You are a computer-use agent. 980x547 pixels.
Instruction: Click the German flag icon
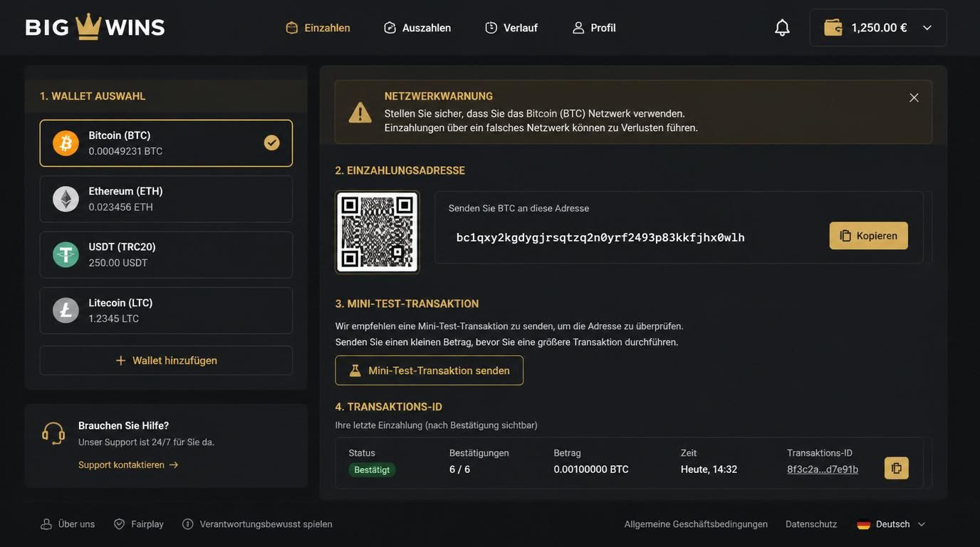pos(864,524)
